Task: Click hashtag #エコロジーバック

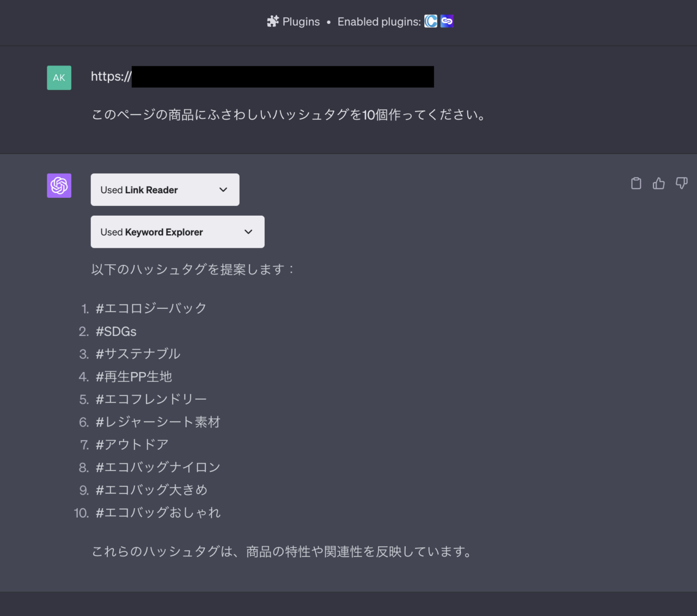Action: pos(151,308)
